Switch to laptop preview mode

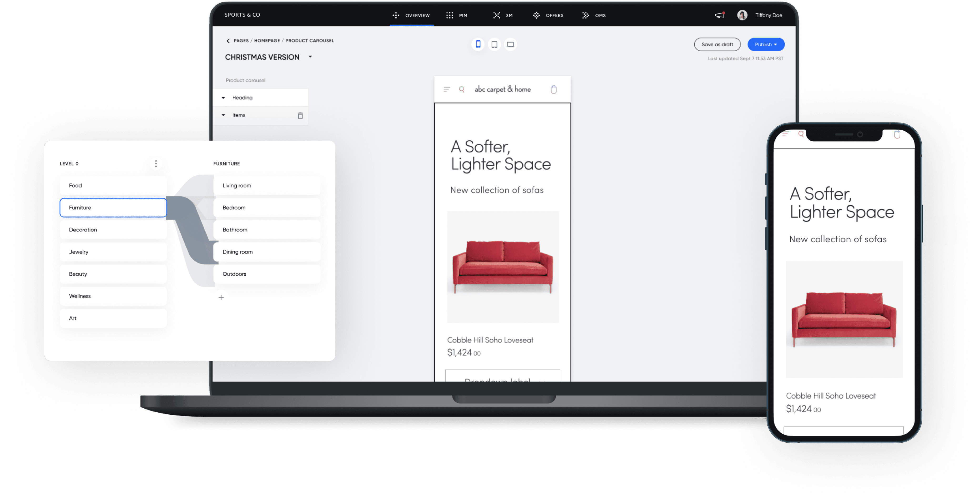coord(511,44)
